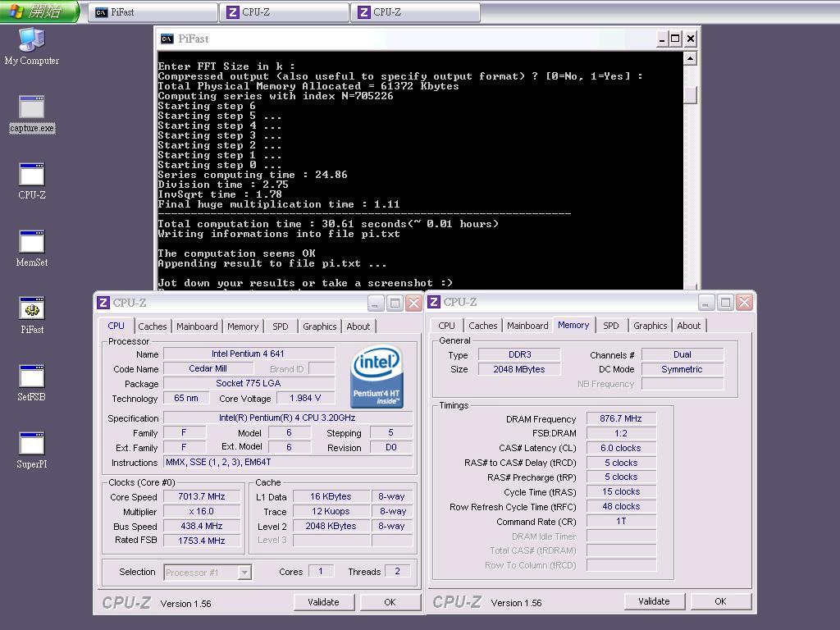Screen dimensions: 840x630
Task: Click the Bus Speed value 438.4 MHz
Action: coord(202,526)
